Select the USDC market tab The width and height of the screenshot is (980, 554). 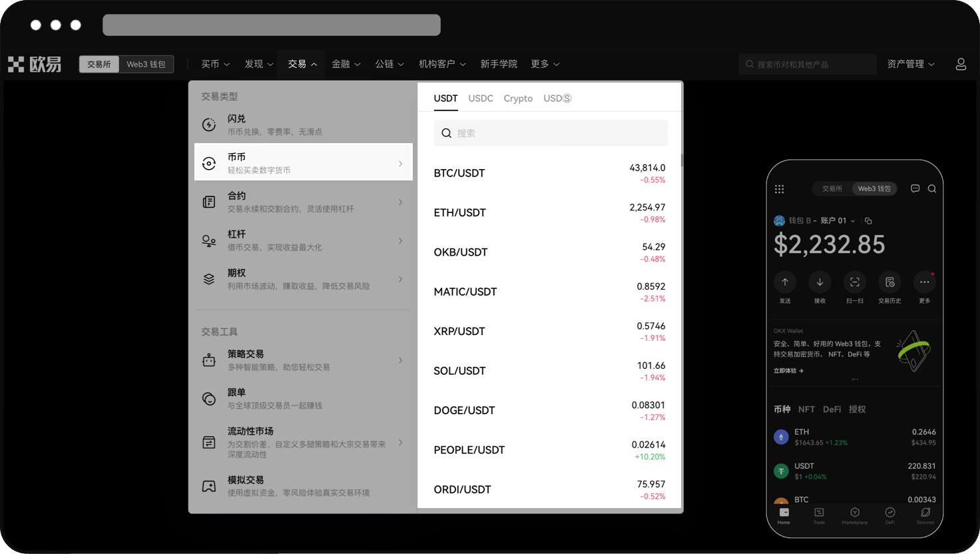coord(481,99)
